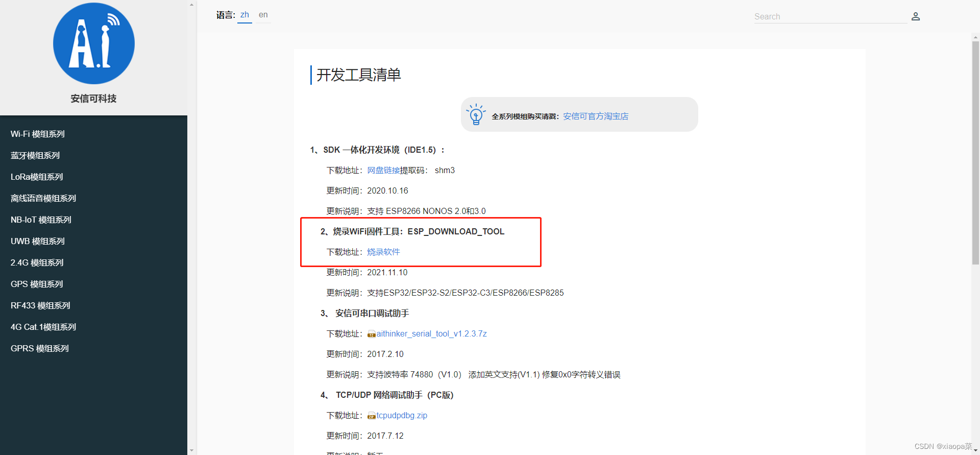The width and height of the screenshot is (980, 455).
Task: Open 2.4G 模组系列 menu
Action: 37,262
